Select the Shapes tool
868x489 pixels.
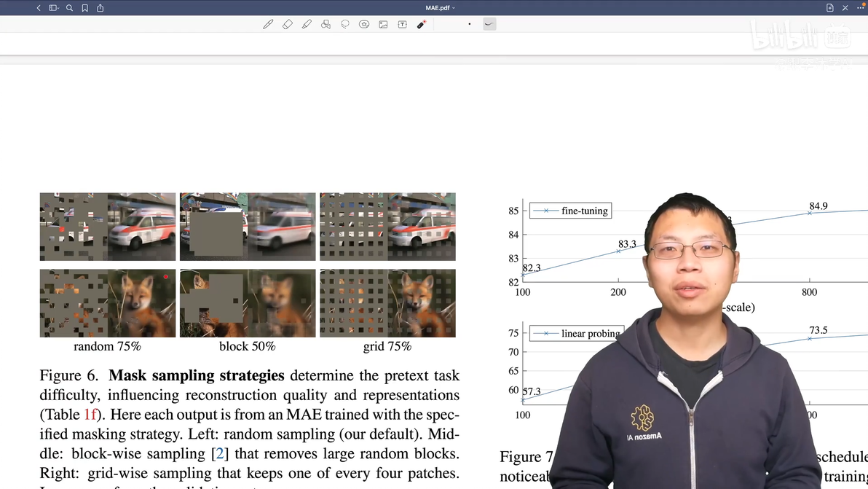click(325, 24)
